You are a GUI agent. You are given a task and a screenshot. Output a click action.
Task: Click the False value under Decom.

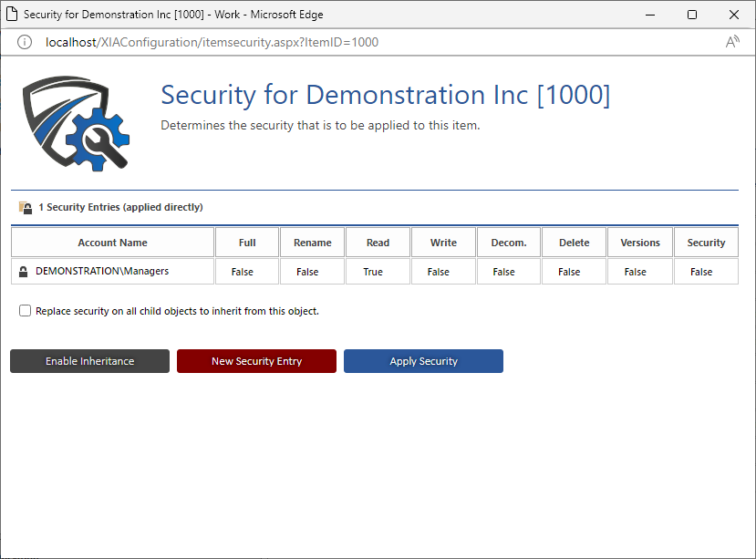(503, 272)
